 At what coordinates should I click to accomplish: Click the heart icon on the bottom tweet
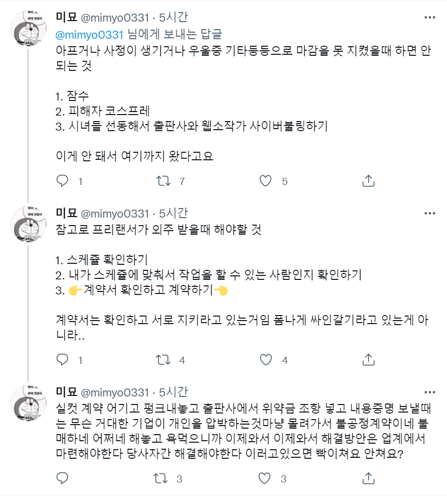tap(265, 479)
